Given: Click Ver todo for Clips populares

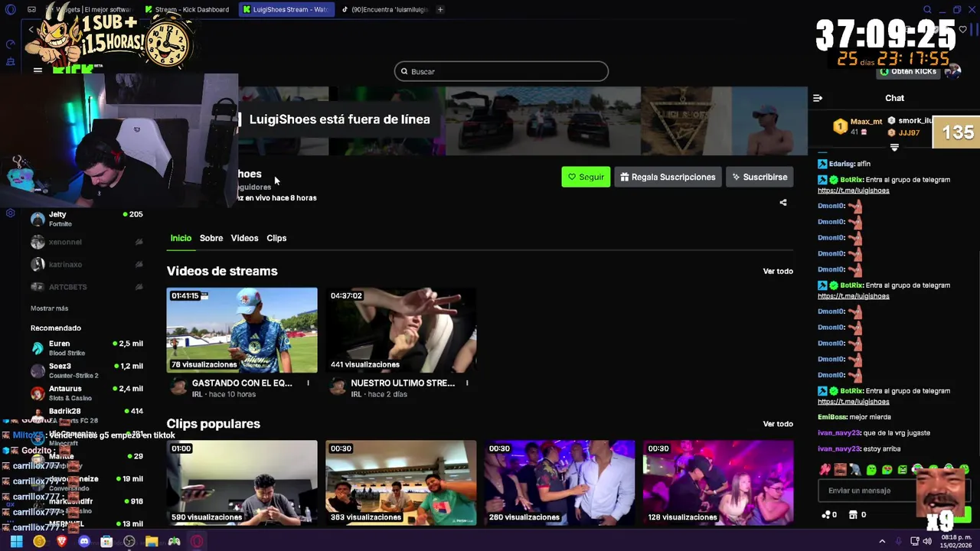Looking at the screenshot, I should coord(778,424).
